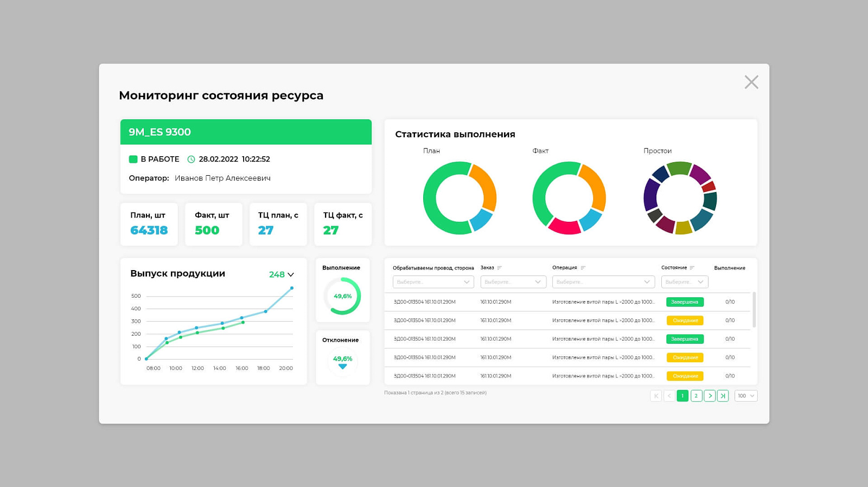Jump to the last table page
This screenshot has height=487, width=868.
(x=723, y=396)
